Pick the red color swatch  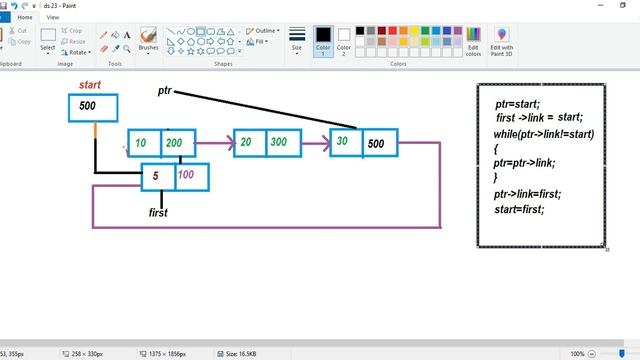point(393,31)
